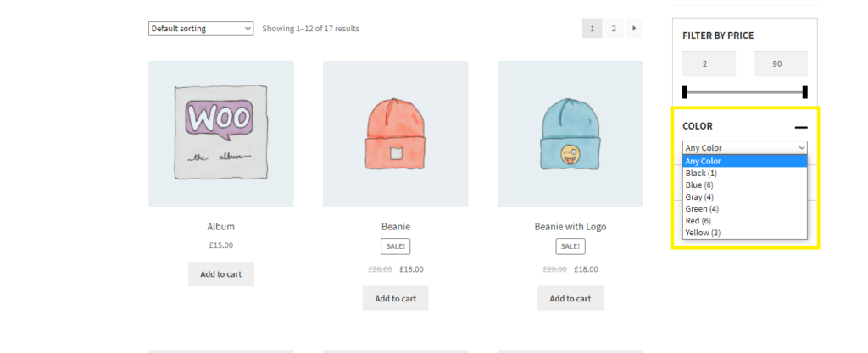Add Album to cart
This screenshot has height=353, width=868.
[220, 274]
